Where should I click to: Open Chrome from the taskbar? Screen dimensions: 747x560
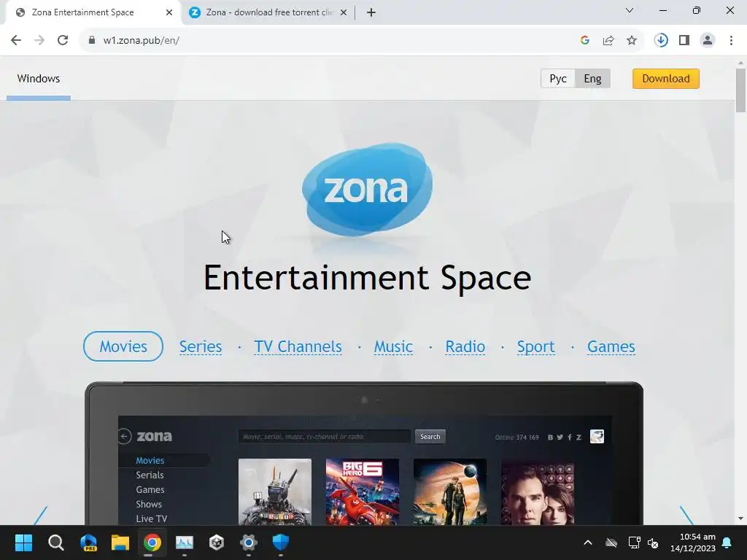[x=152, y=542]
